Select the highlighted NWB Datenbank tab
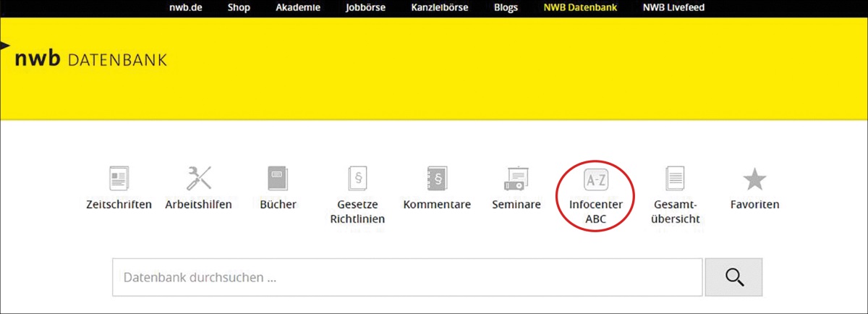Image resolution: width=868 pixels, height=314 pixels. pos(580,8)
